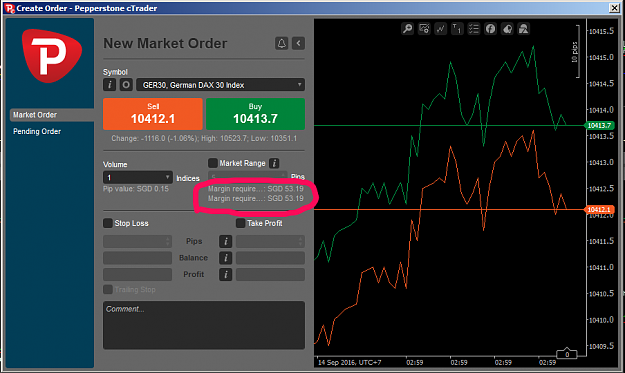Screen dimensions: 625x373
Task: Enable the Stop Loss checkbox
Action: (x=108, y=223)
